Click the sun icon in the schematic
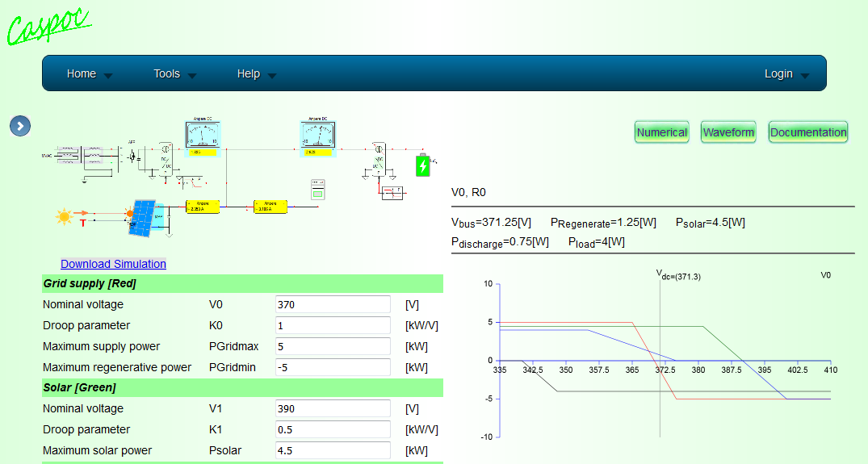The image size is (868, 464). (64, 217)
